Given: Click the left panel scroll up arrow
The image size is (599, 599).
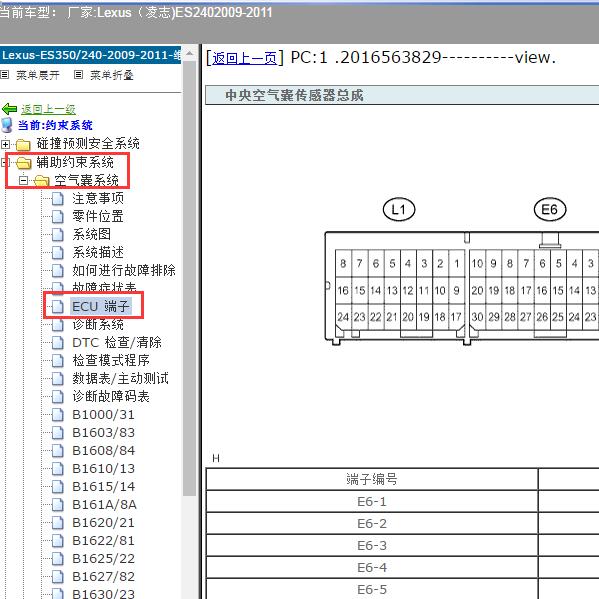Looking at the screenshot, I should [189, 54].
